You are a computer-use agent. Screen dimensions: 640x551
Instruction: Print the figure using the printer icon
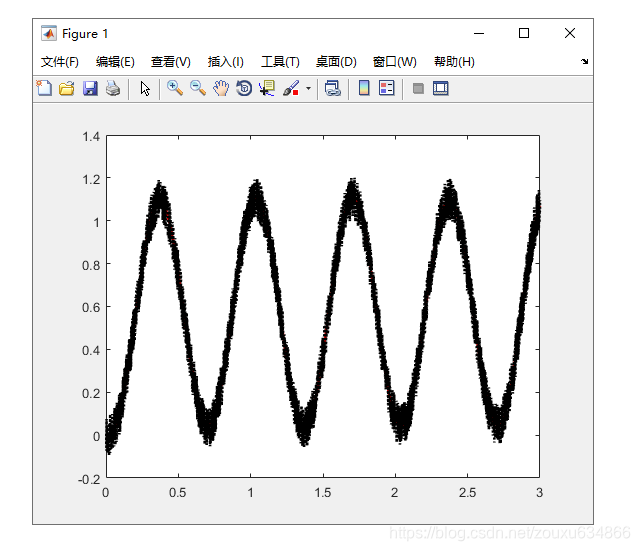(113, 88)
